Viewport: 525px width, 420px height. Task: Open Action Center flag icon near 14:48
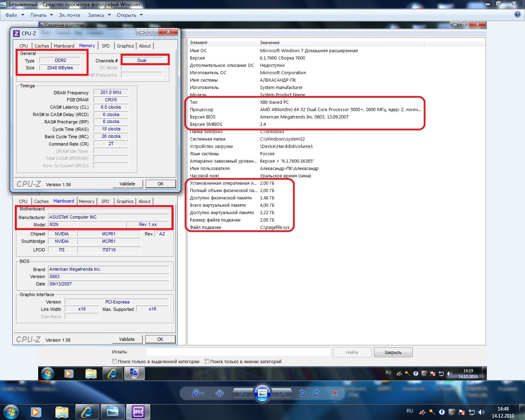point(462,412)
